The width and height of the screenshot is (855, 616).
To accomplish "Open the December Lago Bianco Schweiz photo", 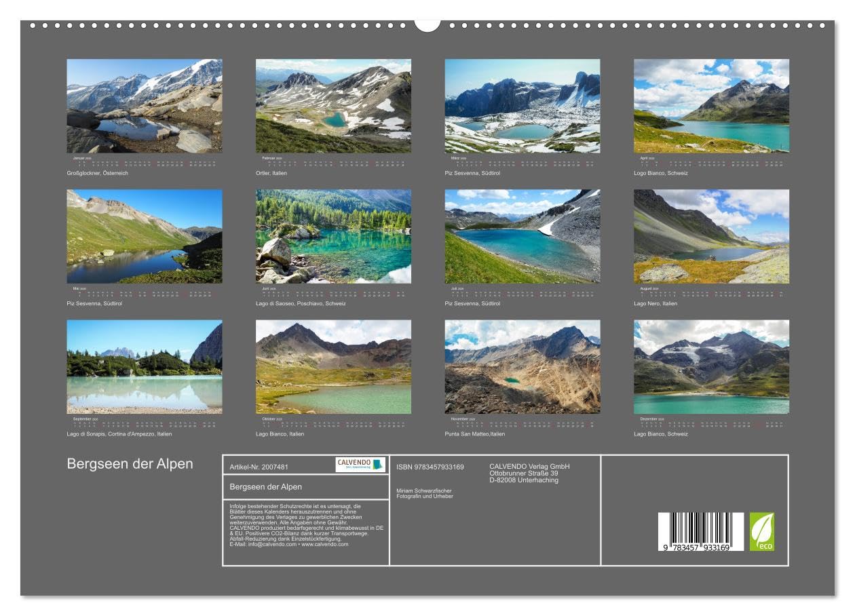I will pos(711,367).
